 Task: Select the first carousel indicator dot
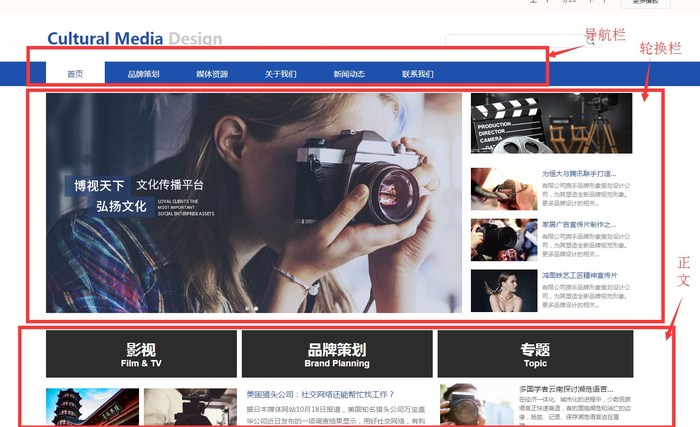pyautogui.click(x=247, y=308)
